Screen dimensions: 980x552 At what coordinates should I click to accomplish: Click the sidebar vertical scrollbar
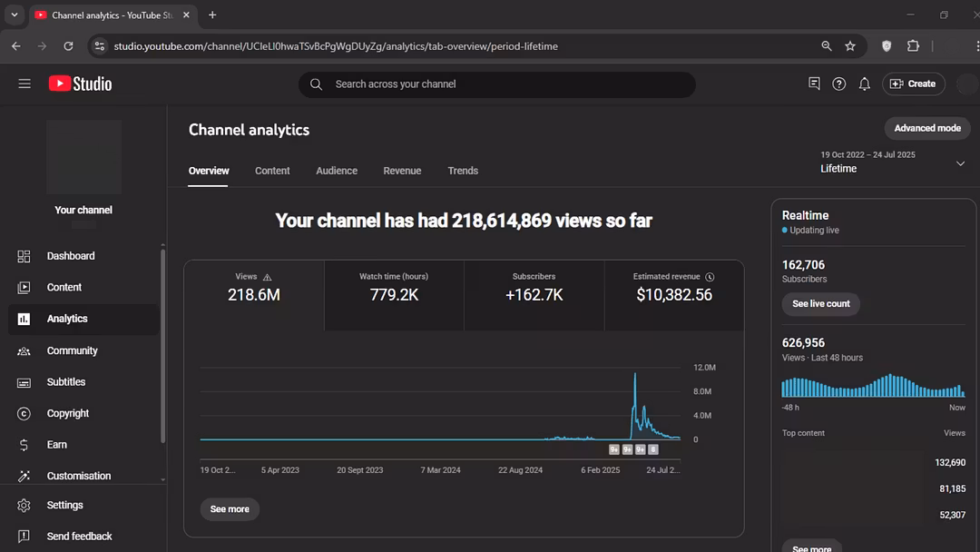click(x=163, y=345)
